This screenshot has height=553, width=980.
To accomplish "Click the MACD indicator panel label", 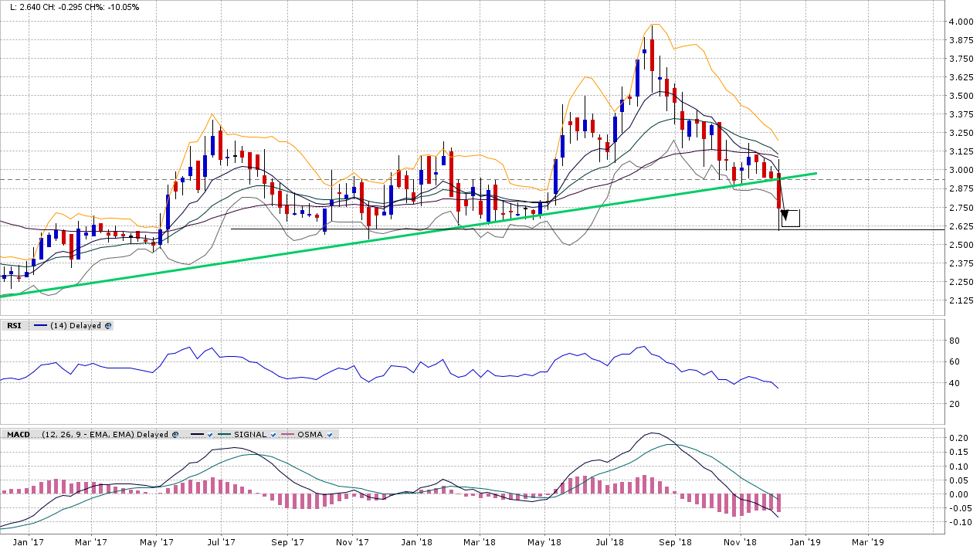I will click(x=19, y=435).
